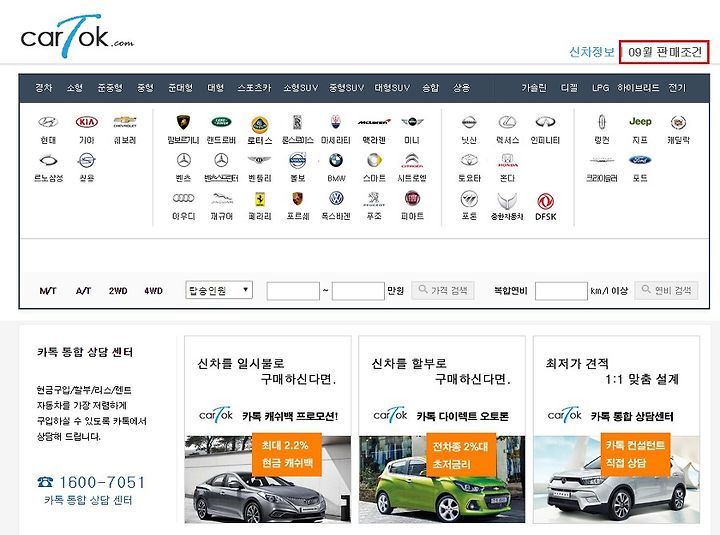Filter by 하이브리드 fuel type
This screenshot has width=720, height=535.
click(x=638, y=87)
